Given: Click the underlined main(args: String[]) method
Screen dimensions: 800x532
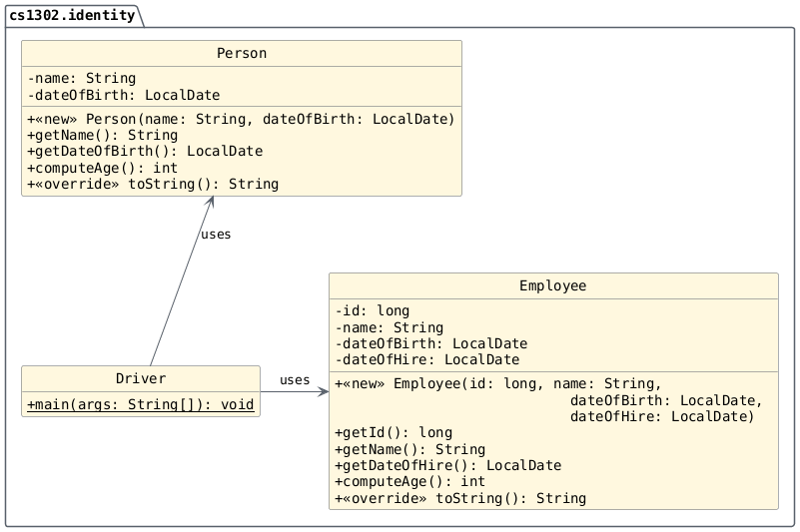Looking at the screenshot, I should pyautogui.click(x=141, y=404).
